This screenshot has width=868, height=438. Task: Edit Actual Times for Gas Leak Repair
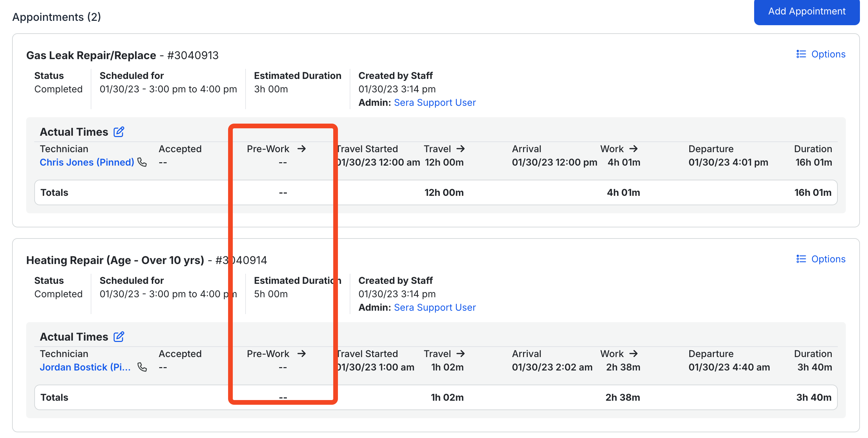119,132
